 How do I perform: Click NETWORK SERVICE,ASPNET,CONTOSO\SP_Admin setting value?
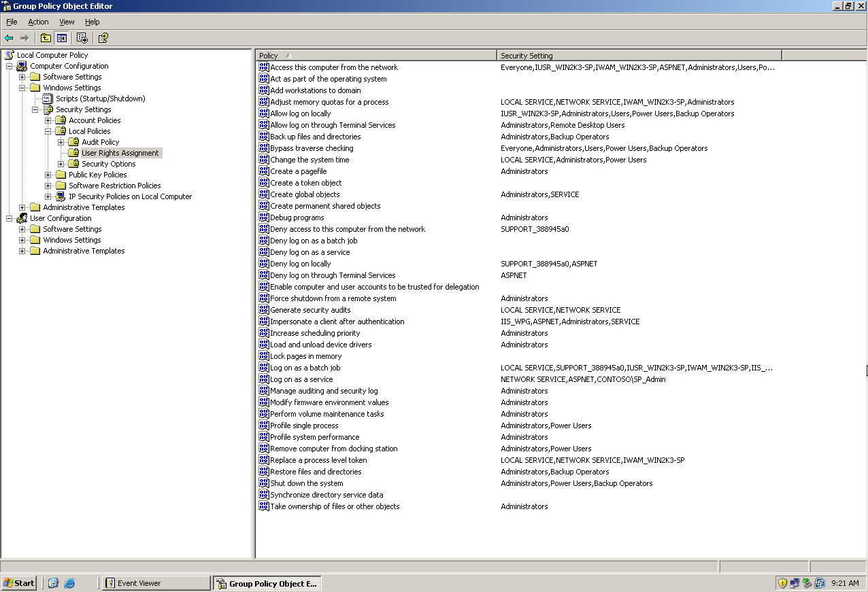point(583,379)
